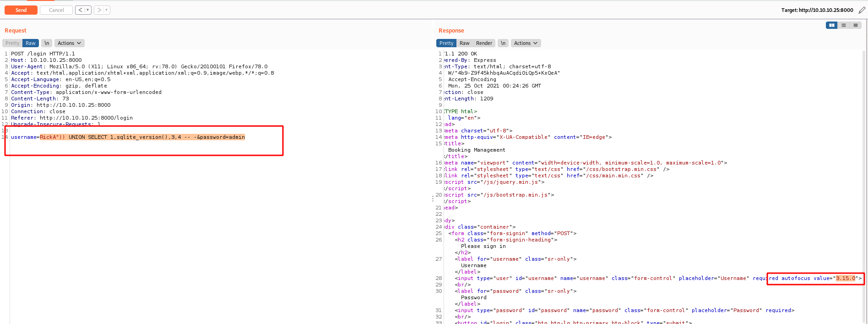Click the Target http://10.10.10.25:8000 label
This screenshot has height=324, width=868.
click(x=817, y=10)
